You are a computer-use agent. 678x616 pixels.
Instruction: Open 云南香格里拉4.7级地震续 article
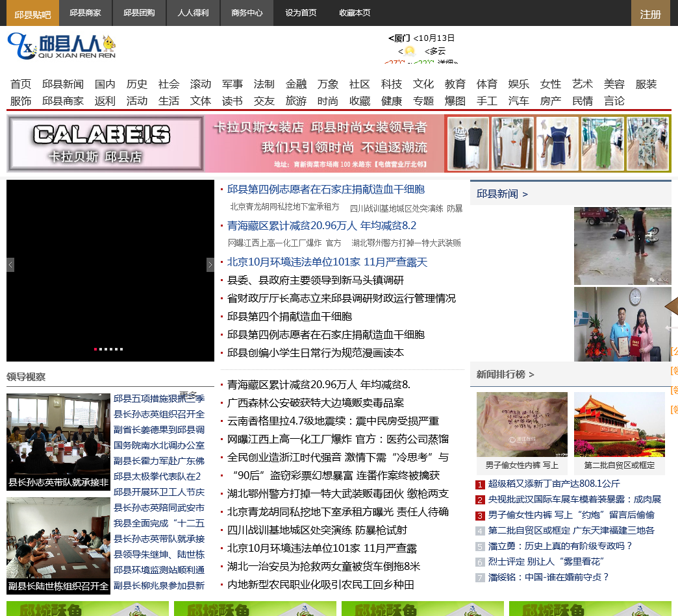click(333, 421)
